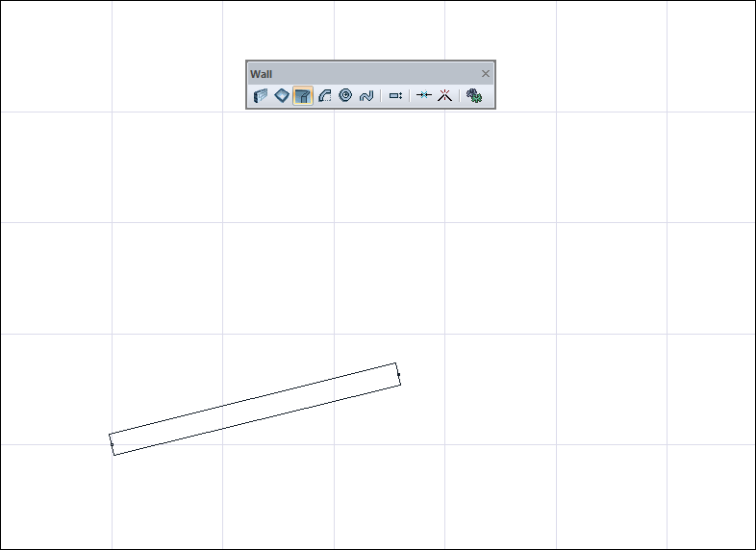This screenshot has width=756, height=550.
Task: Click the highlighted wall corner tool
Action: point(303,95)
